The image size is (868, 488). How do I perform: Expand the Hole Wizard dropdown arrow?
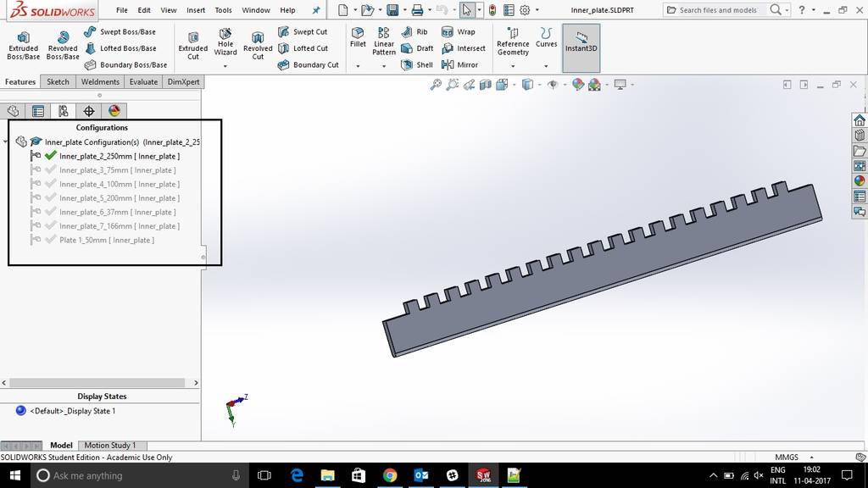[225, 66]
